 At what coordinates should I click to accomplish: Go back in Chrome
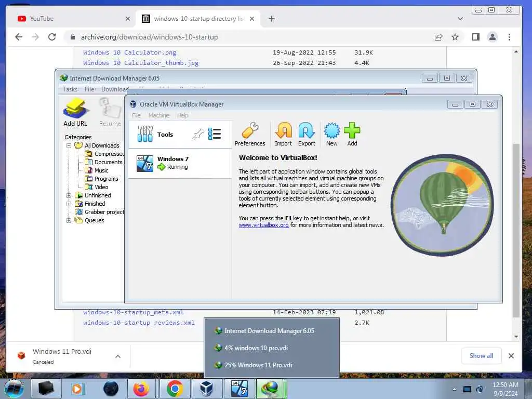click(x=19, y=37)
